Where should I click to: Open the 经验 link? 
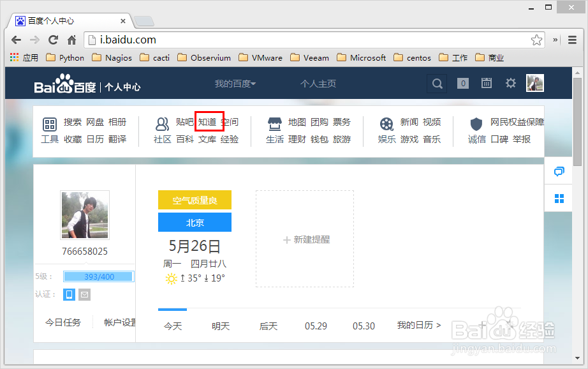click(230, 139)
